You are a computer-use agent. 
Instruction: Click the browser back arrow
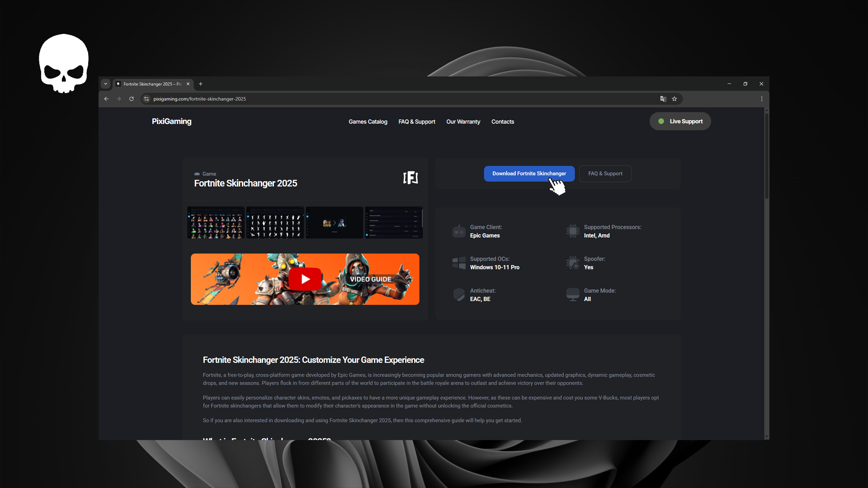[106, 99]
